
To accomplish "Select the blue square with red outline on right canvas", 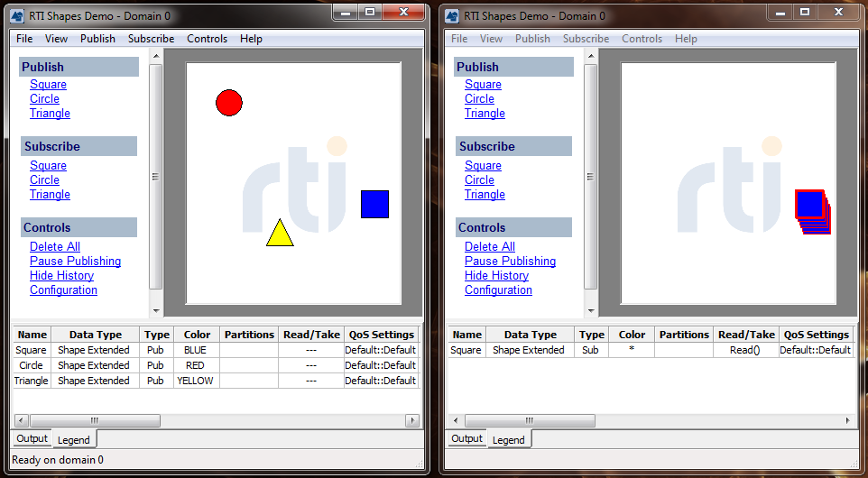I will pyautogui.click(x=810, y=204).
